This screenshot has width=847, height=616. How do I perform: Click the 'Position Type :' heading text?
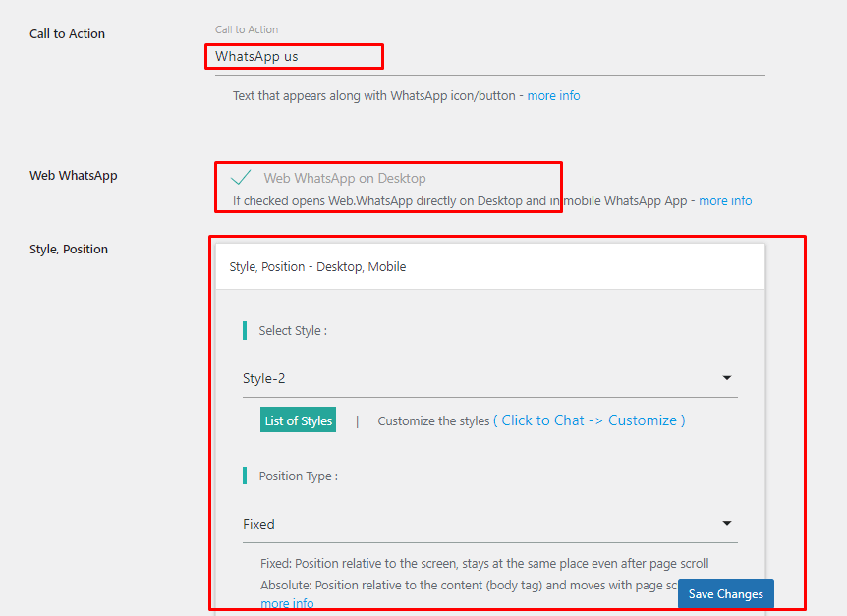298,476
